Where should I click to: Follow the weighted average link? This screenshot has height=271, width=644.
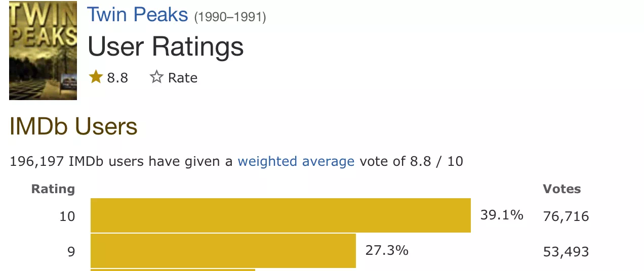click(x=296, y=162)
